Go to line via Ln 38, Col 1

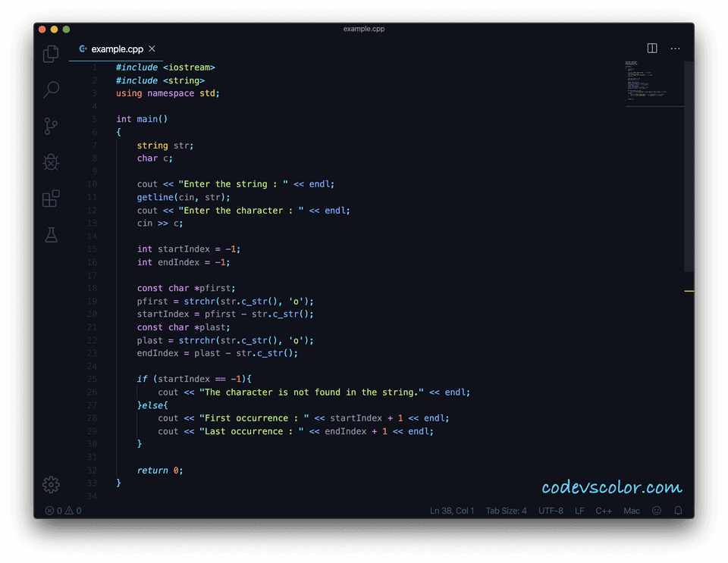pyautogui.click(x=452, y=510)
